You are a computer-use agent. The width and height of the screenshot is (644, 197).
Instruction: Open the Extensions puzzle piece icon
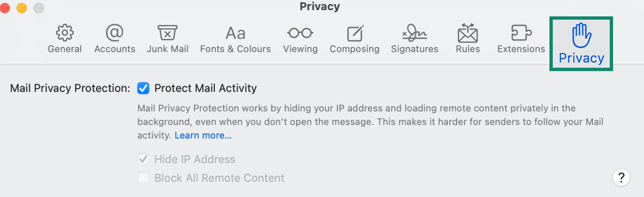coord(521,33)
